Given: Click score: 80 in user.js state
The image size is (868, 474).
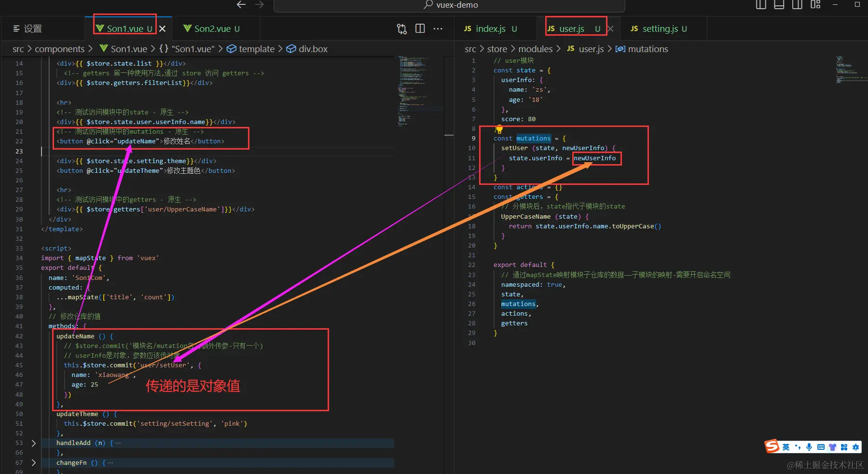Looking at the screenshot, I should coord(518,119).
